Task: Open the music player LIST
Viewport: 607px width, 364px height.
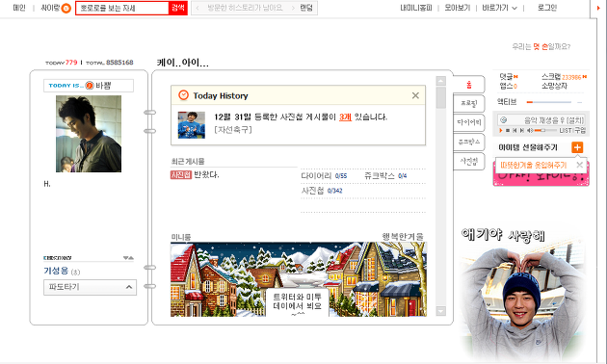Action: pyautogui.click(x=566, y=131)
